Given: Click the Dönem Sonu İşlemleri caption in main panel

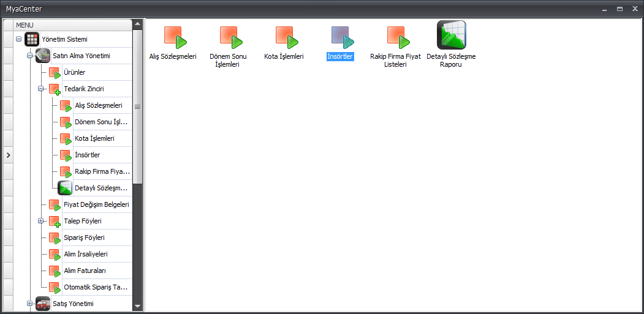Looking at the screenshot, I should click(x=228, y=61).
